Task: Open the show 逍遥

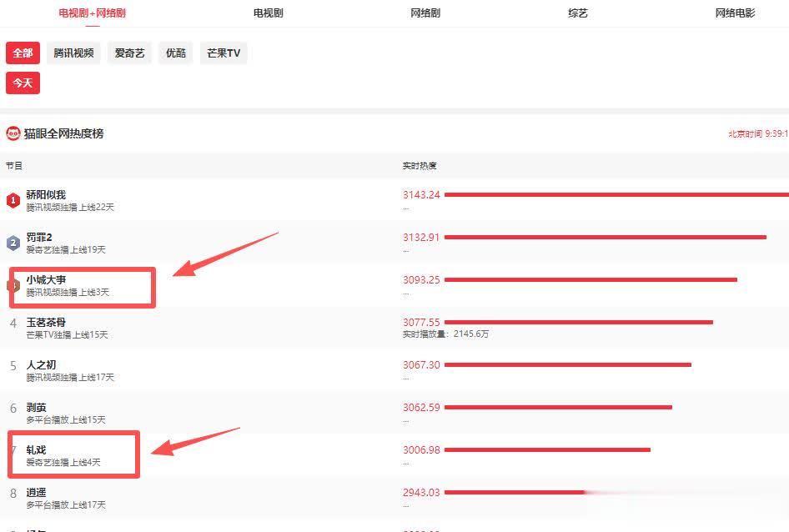Action: tap(36, 493)
